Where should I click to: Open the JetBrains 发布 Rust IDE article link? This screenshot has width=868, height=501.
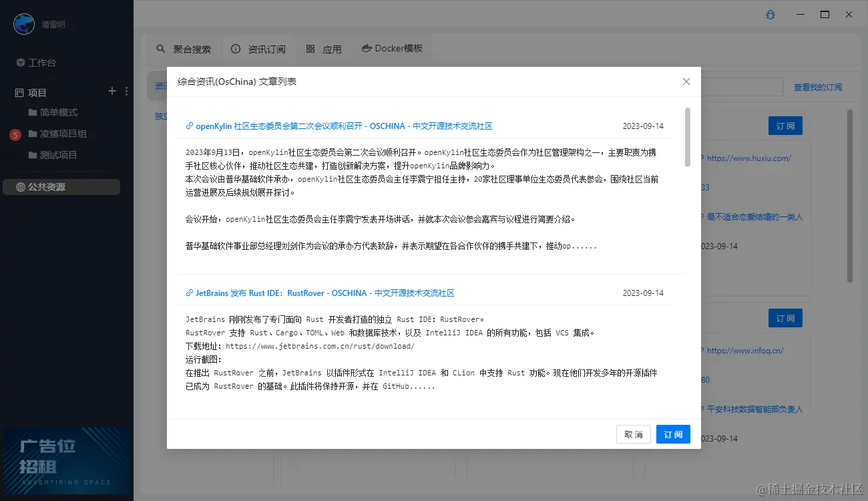(320, 293)
